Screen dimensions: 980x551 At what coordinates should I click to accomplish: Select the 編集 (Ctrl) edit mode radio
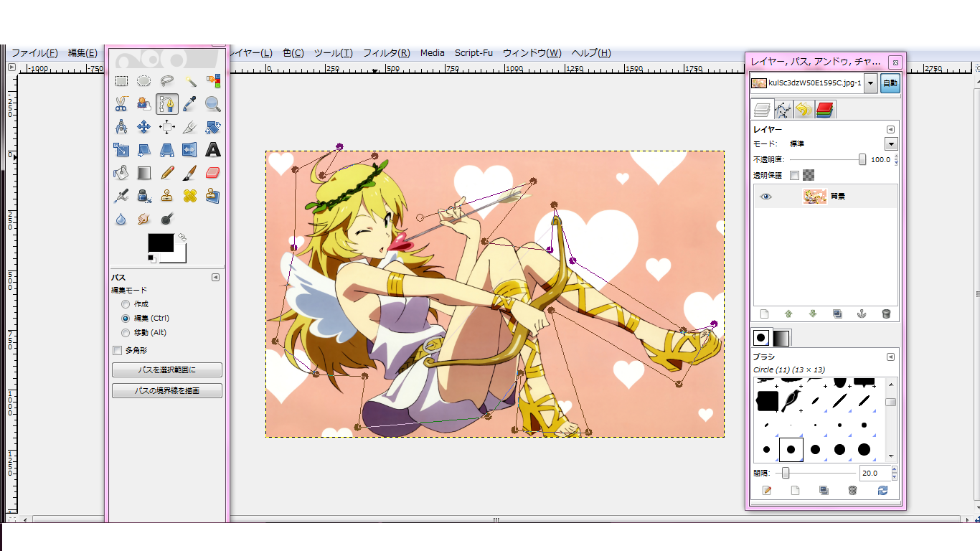[x=126, y=318]
